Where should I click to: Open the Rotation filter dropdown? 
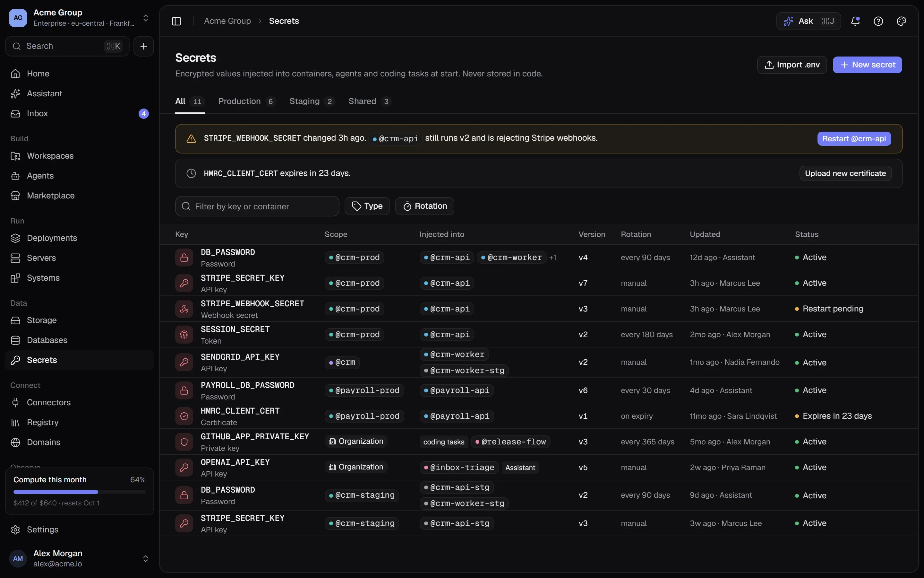point(424,206)
